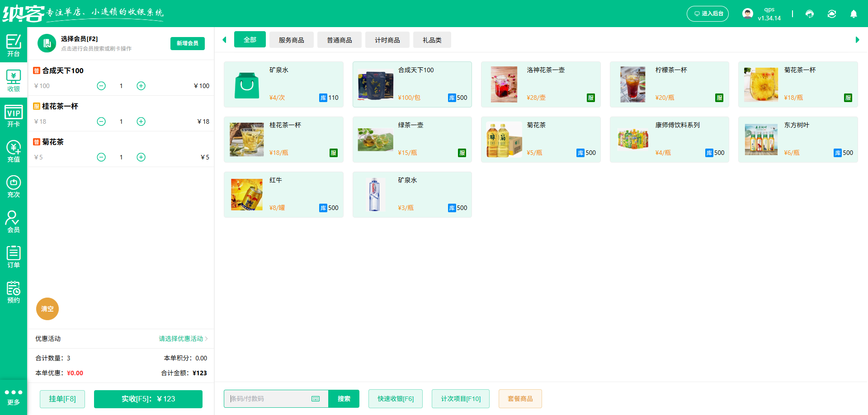Viewport: 868px width, 415px height.
Task: Open the 充值 function from the sidebar
Action: click(x=14, y=150)
